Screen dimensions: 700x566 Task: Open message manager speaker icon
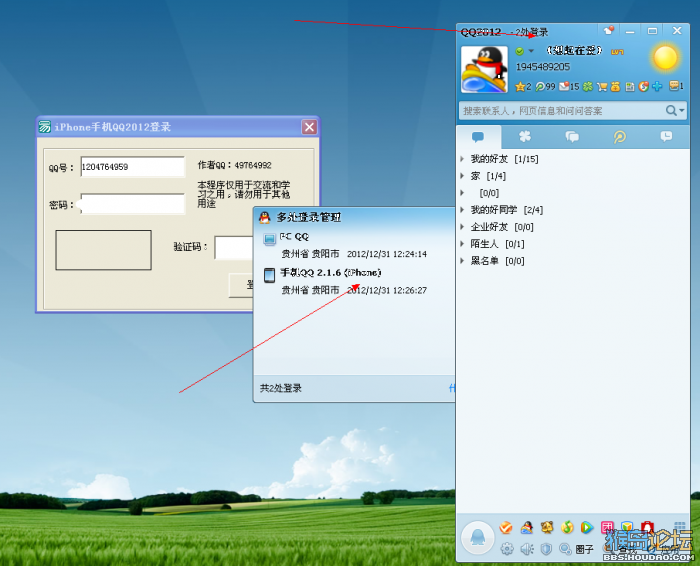[x=527, y=549]
